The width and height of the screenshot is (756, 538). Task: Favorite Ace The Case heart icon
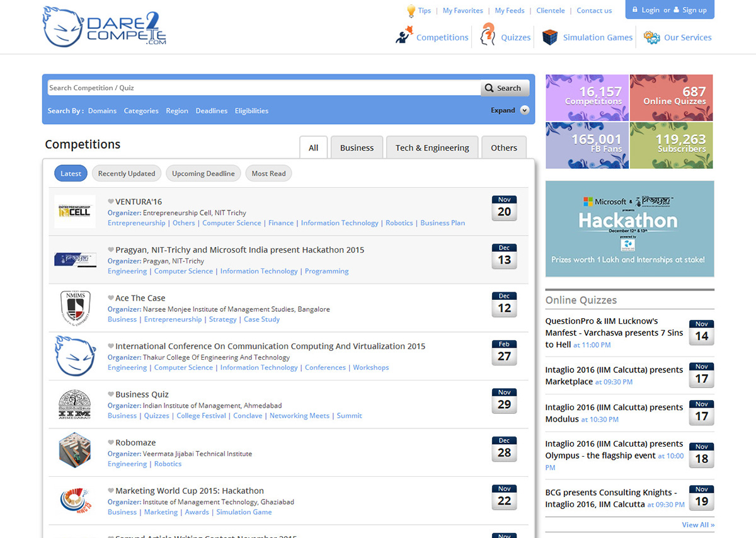tap(111, 298)
